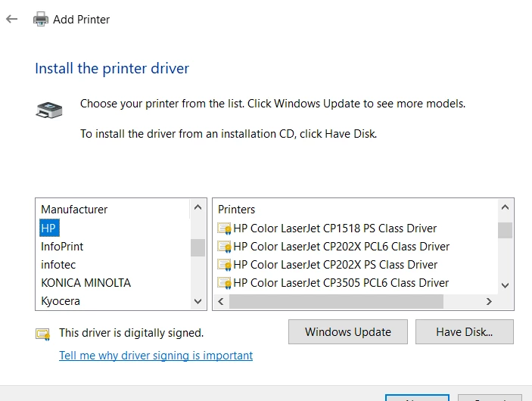Click Printers list horizontal scroll right arrow
532x401 pixels.
coord(489,301)
